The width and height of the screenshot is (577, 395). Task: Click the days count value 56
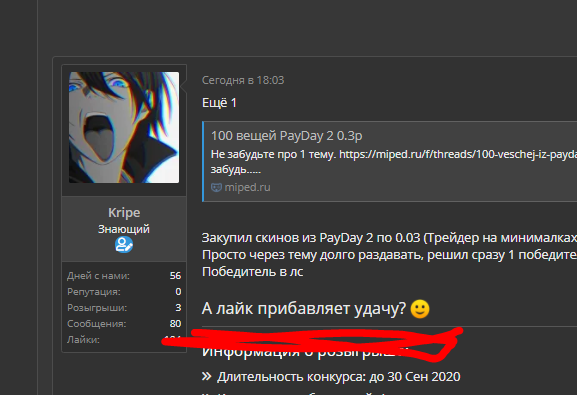click(175, 276)
